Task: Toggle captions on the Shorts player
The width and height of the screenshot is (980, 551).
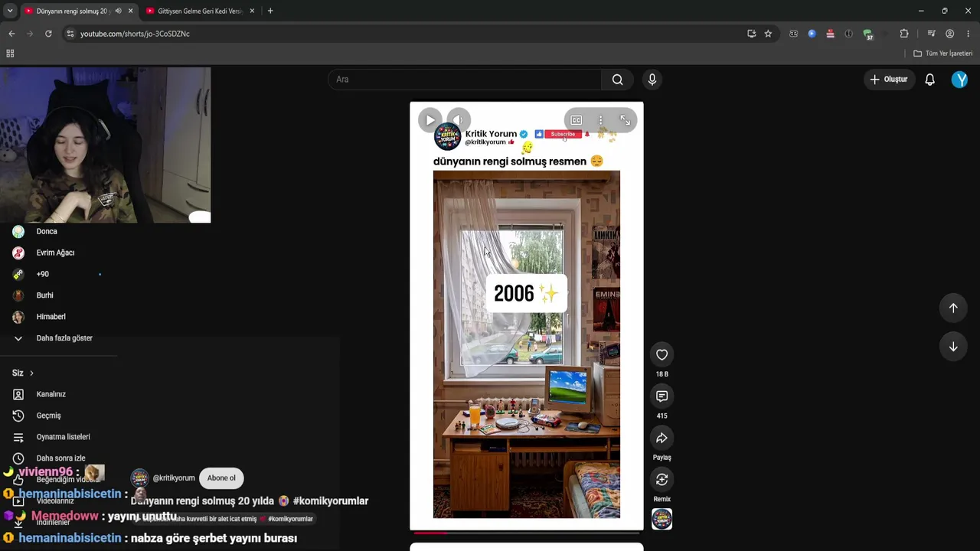Action: tap(577, 120)
